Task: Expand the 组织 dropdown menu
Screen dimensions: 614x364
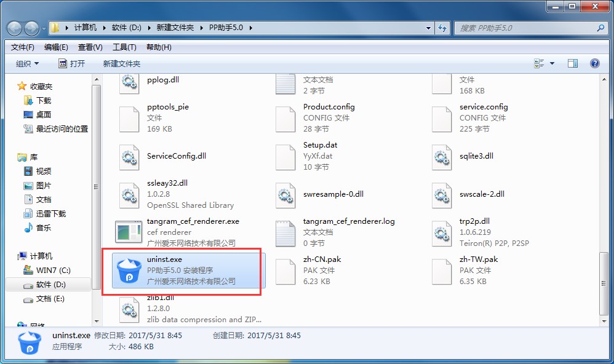Action: tap(28, 63)
